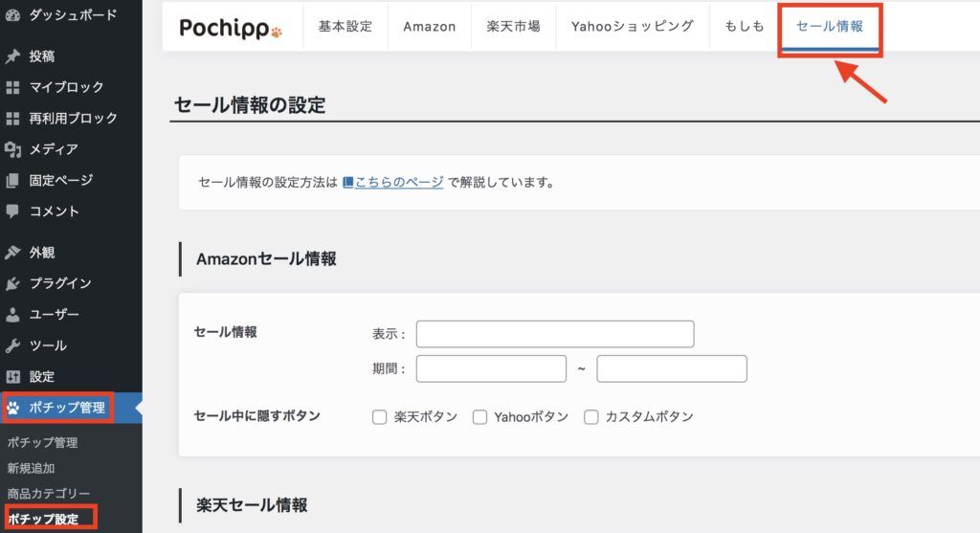Screen dimensions: 980x533
Task: Enable the 楽天ボタン checkbox
Action: point(379,417)
